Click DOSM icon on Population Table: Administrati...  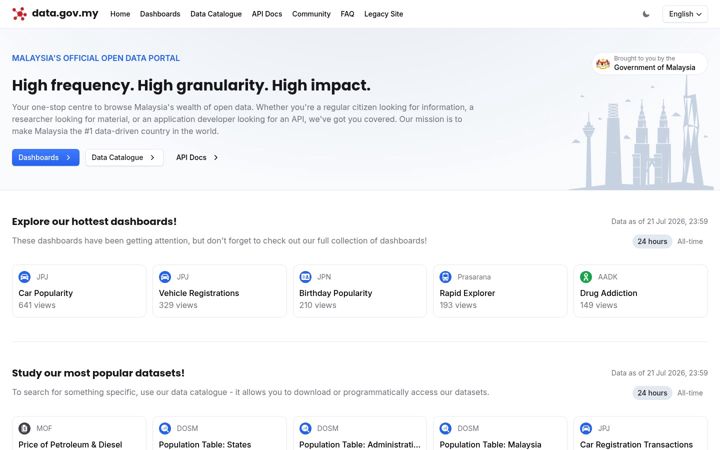coord(305,428)
